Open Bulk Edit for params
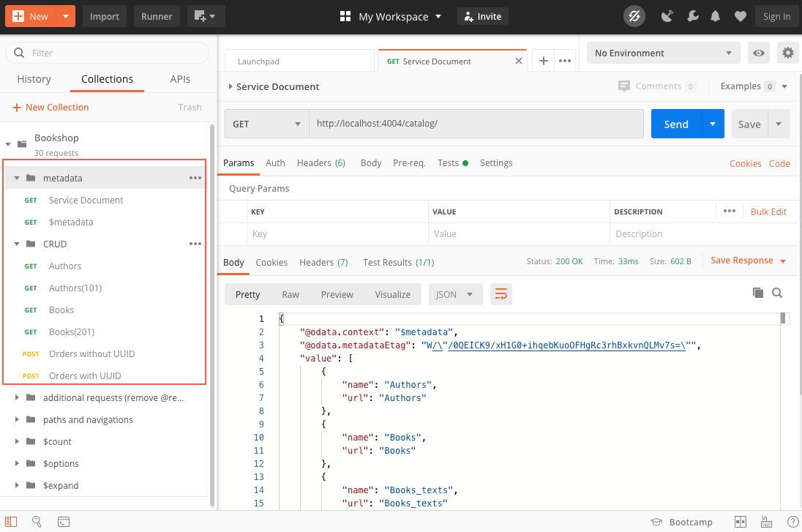The height and width of the screenshot is (532, 802). (x=768, y=211)
